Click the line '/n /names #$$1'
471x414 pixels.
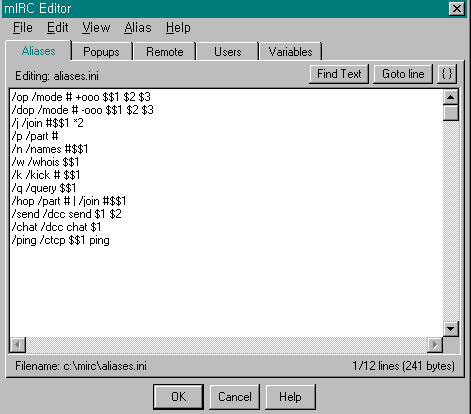pos(50,149)
